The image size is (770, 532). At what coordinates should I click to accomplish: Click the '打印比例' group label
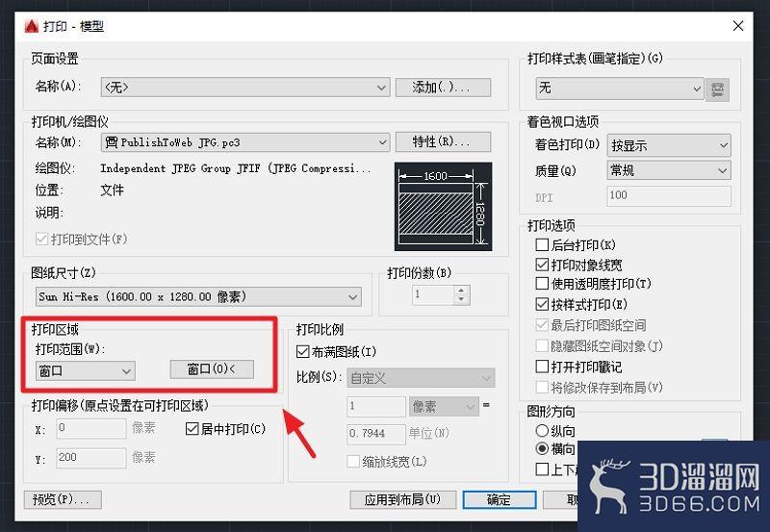point(320,329)
